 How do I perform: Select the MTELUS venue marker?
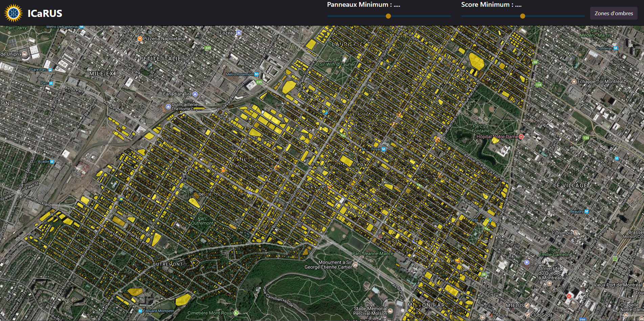pos(527,305)
